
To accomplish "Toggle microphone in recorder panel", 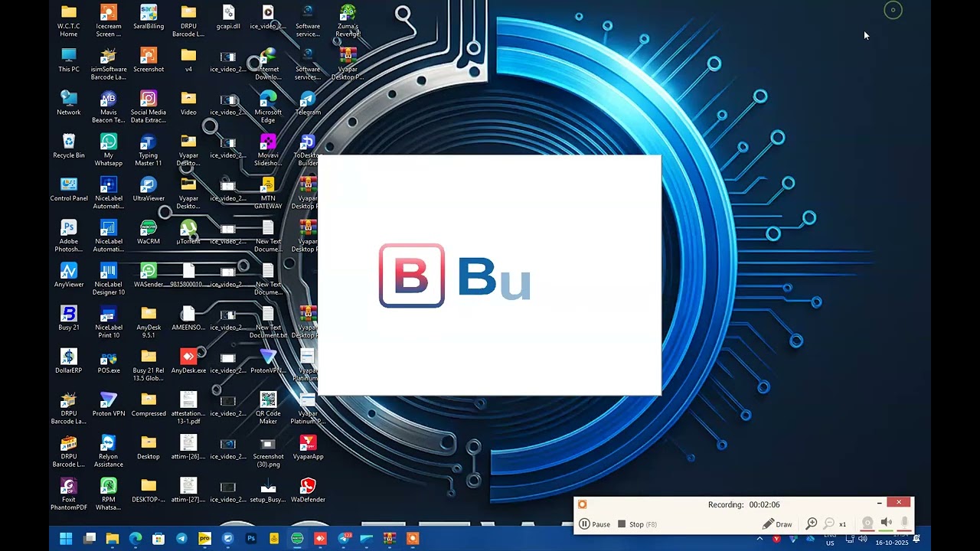I will coord(904,523).
